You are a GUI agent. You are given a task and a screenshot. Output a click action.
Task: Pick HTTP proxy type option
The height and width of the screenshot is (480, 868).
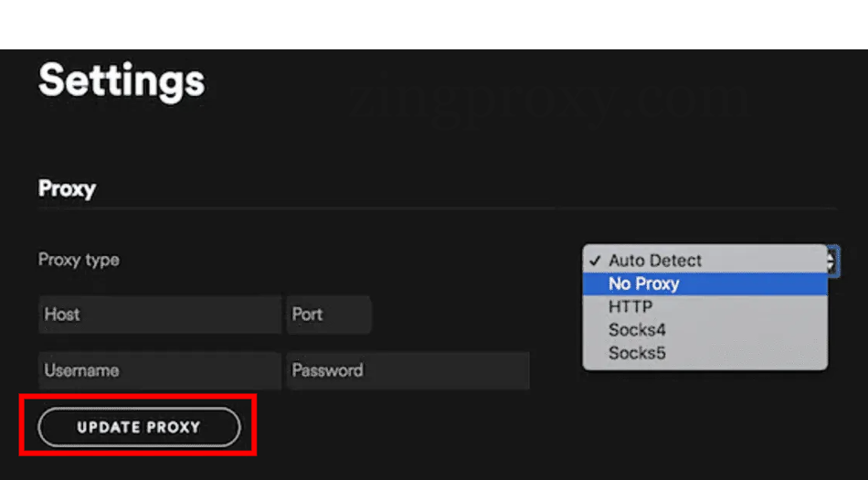coord(704,306)
